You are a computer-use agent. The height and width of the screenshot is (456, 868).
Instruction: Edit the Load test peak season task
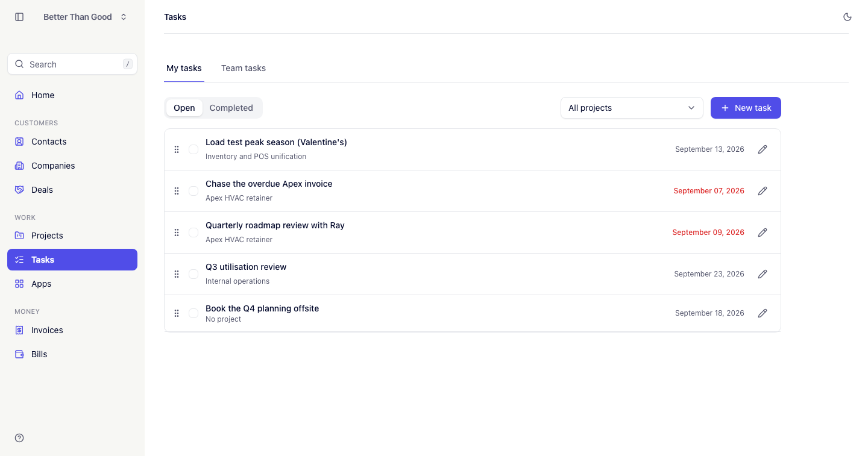[763, 149]
